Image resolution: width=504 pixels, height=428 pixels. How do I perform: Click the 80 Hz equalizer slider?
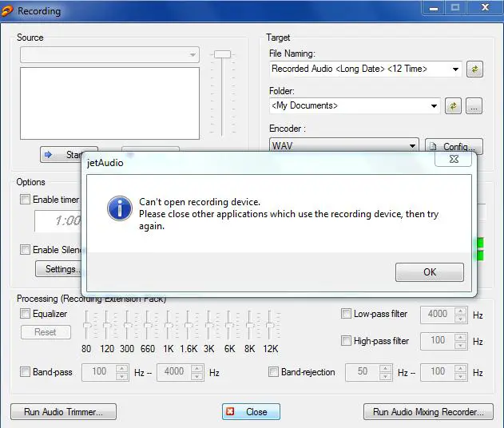tap(86, 325)
